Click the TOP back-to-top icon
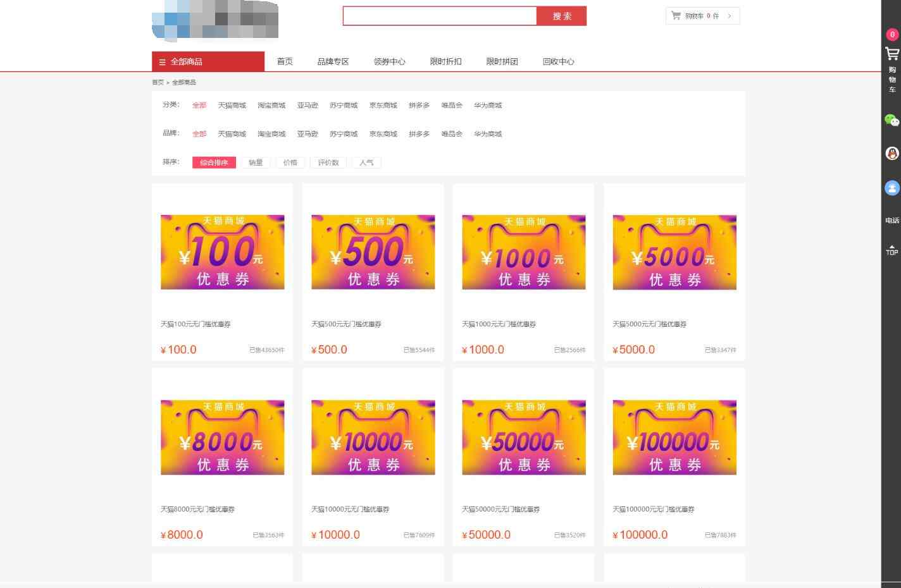This screenshot has height=588, width=901. (x=892, y=250)
